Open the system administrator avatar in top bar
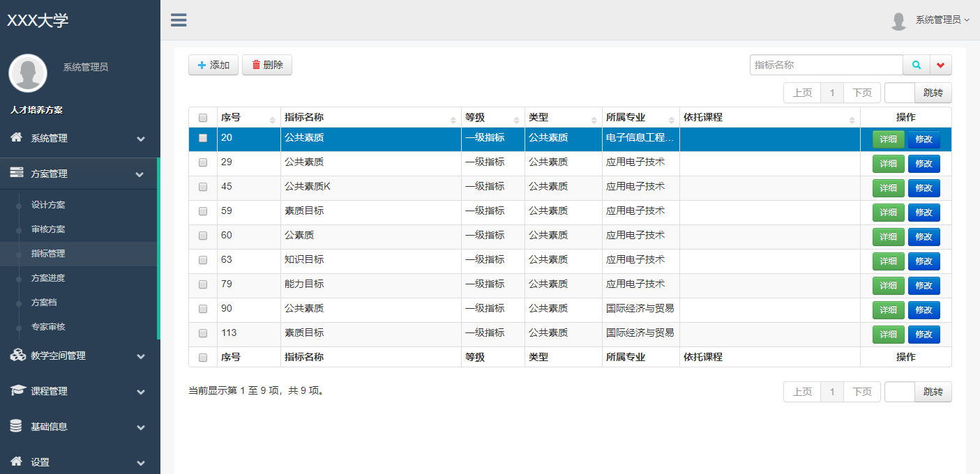This screenshot has width=980, height=474. 898,21
